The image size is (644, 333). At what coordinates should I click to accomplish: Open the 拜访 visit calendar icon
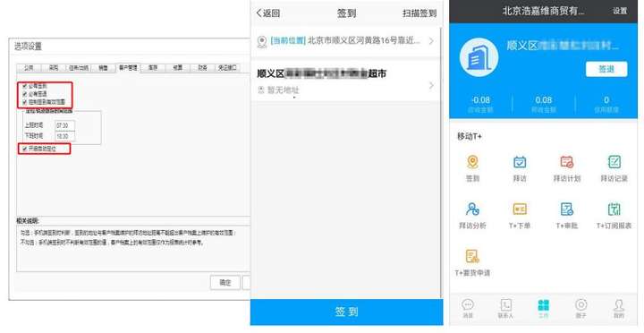coord(520,162)
